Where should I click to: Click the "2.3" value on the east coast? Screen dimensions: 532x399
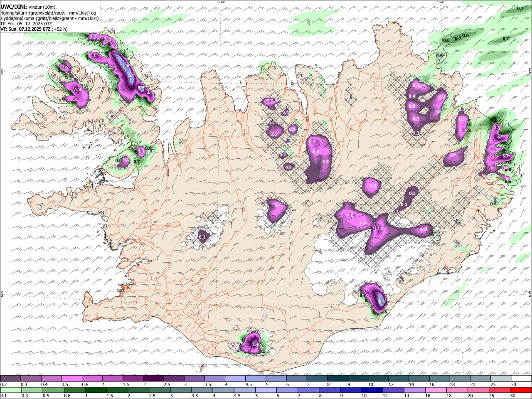(496, 128)
